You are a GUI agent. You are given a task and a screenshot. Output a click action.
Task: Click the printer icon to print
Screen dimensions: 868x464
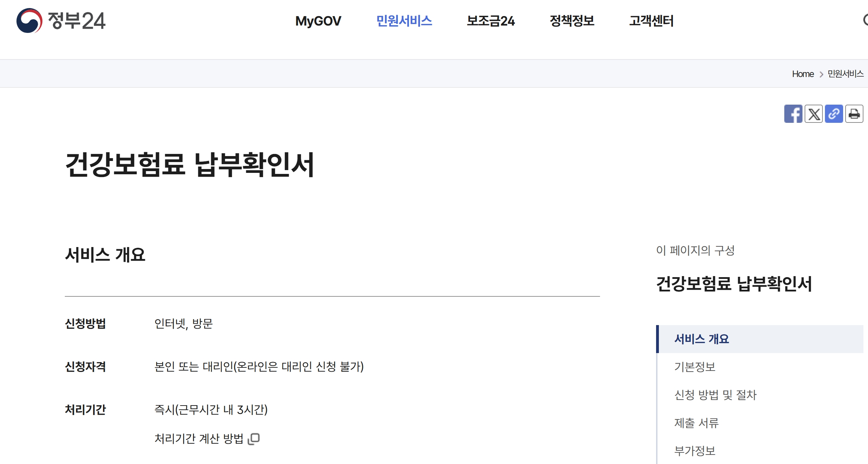(x=854, y=114)
